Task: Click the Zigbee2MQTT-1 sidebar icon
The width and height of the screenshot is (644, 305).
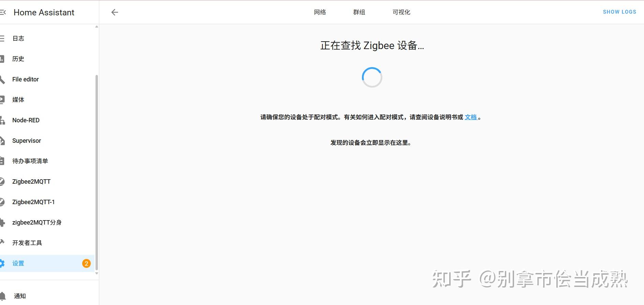Action: pyautogui.click(x=2, y=202)
